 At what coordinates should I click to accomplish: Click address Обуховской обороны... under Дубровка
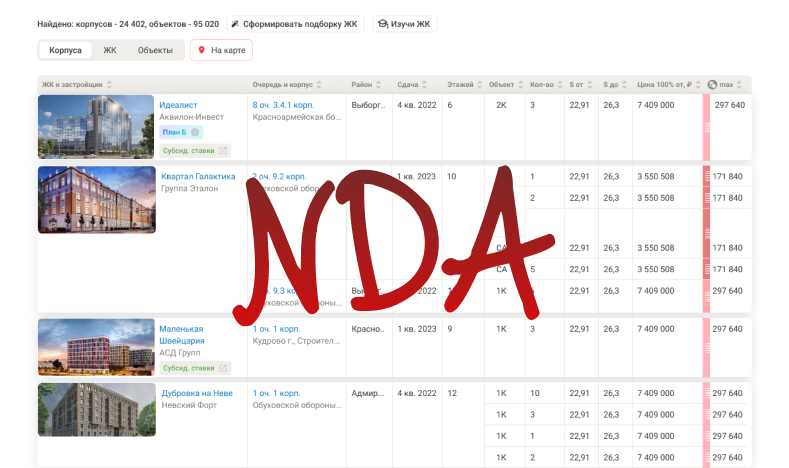pyautogui.click(x=297, y=405)
